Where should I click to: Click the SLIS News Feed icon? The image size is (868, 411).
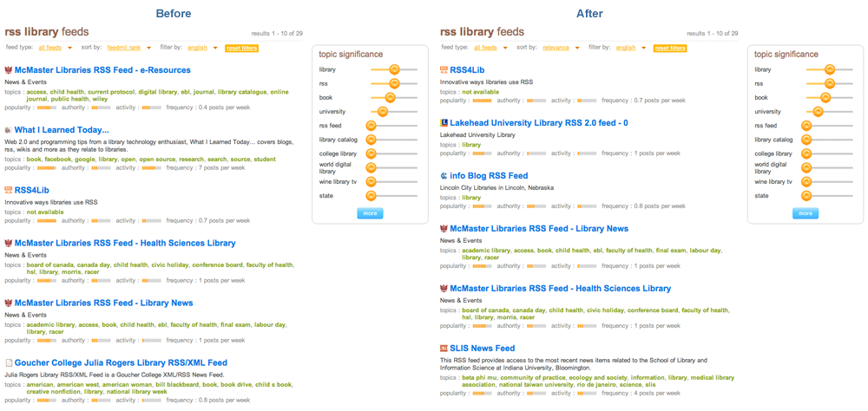[x=444, y=348]
